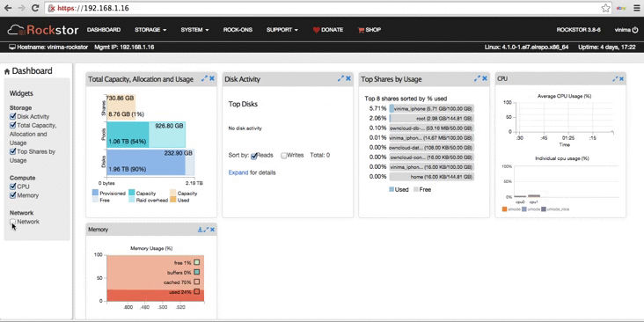Viewport: 644px width, 322px height.
Task: Open the browser hamburger menu
Action: 637,8
